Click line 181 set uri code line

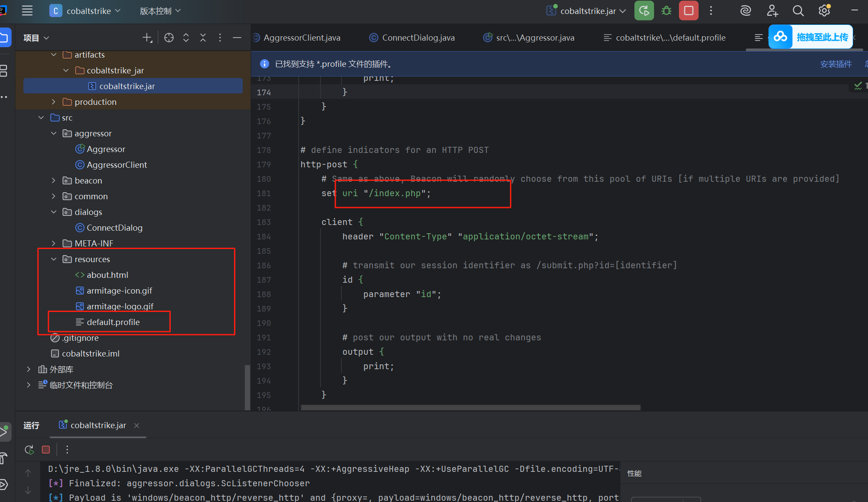pos(376,193)
